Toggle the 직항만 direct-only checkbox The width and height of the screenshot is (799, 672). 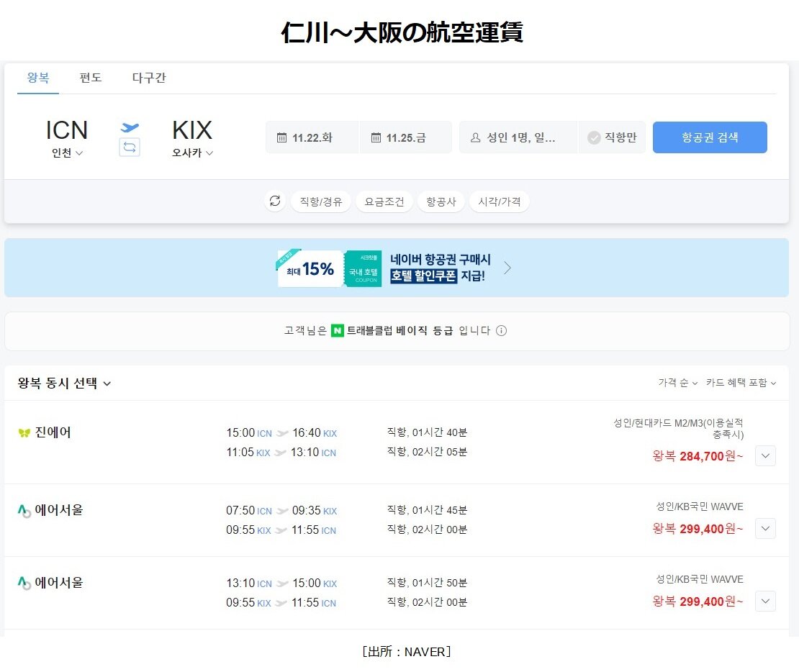click(x=594, y=137)
